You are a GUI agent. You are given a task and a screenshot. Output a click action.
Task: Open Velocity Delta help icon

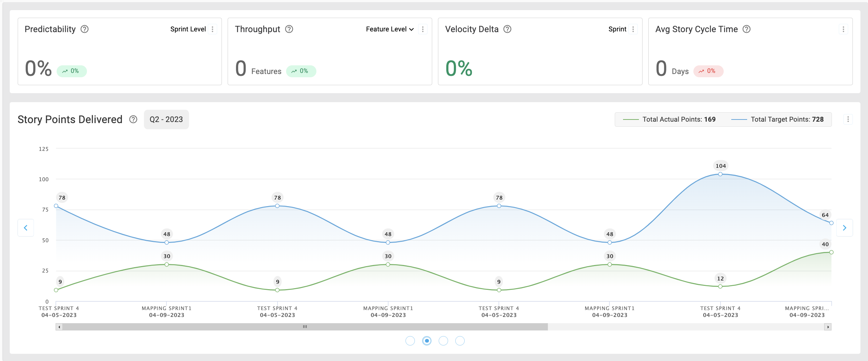pos(507,29)
